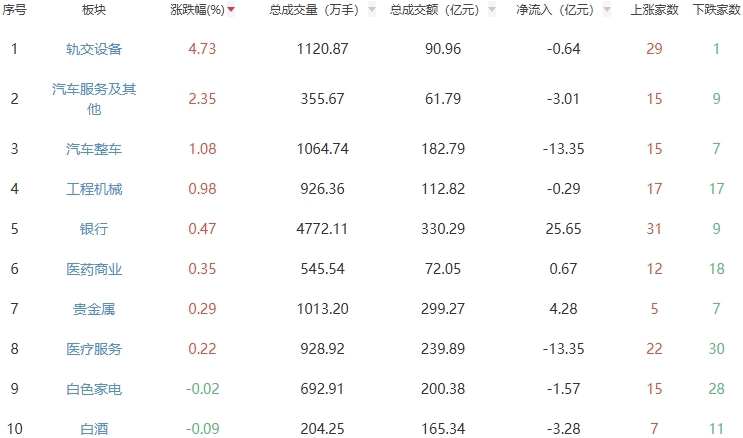Click the 4.73 gain value for 轨交设备

202,49
